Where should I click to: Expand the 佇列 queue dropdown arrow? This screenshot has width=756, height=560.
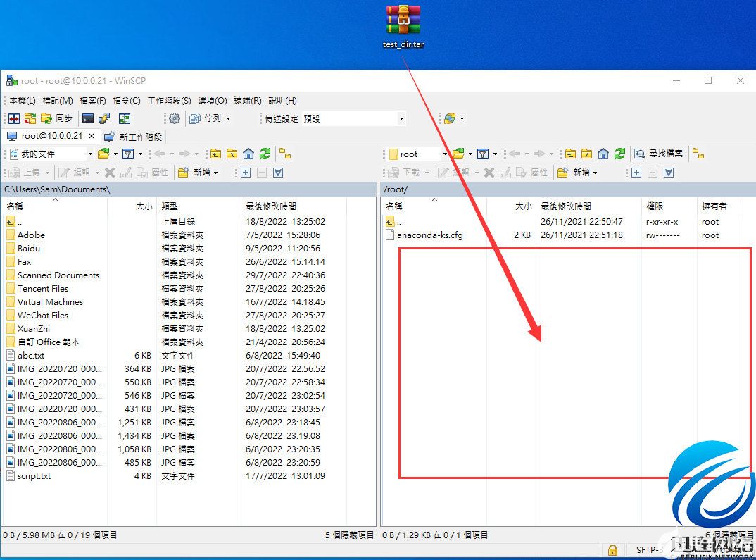229,118
